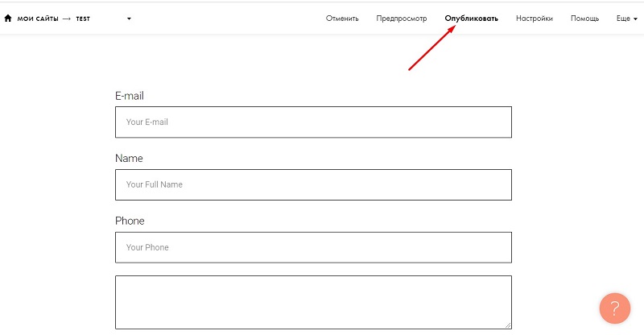Open the Еще dropdown menu
This screenshot has height=335, width=644.
[627, 19]
